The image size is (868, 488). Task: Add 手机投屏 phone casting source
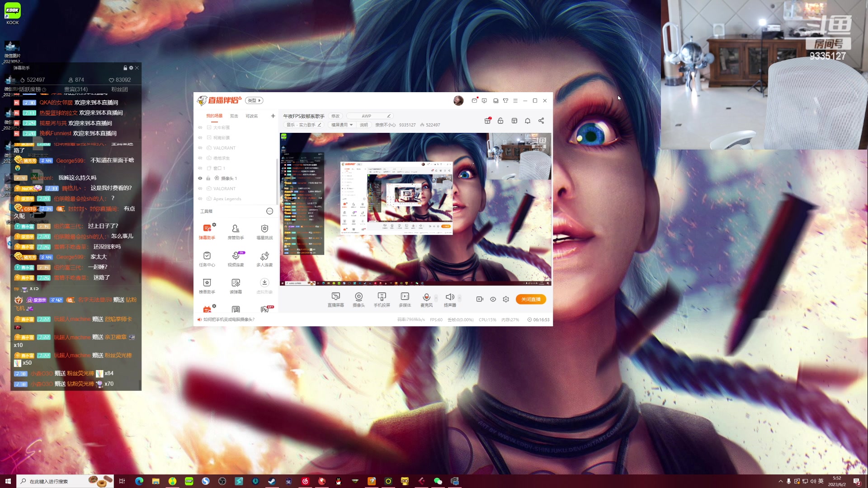click(382, 299)
